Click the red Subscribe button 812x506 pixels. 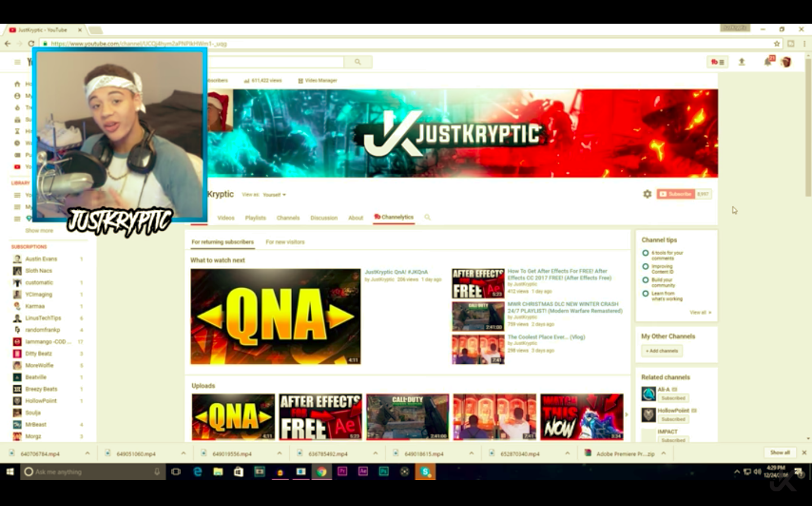(x=676, y=194)
